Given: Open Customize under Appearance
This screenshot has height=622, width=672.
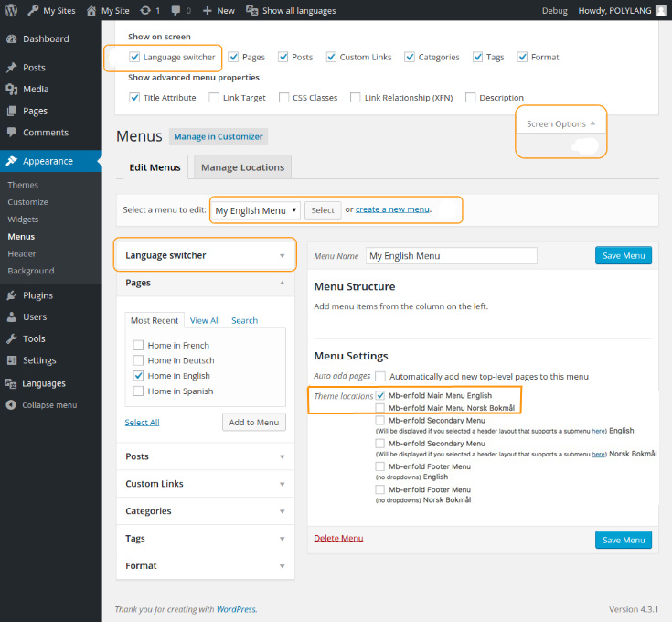Looking at the screenshot, I should pos(27,202).
